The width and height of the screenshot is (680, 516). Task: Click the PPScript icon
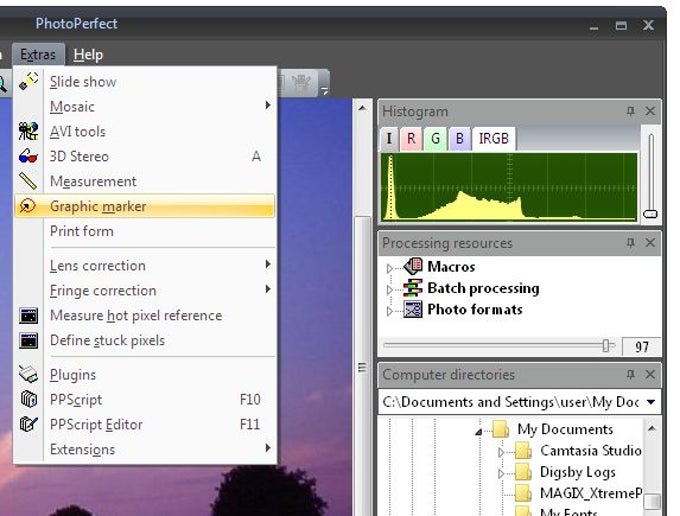[x=29, y=399]
